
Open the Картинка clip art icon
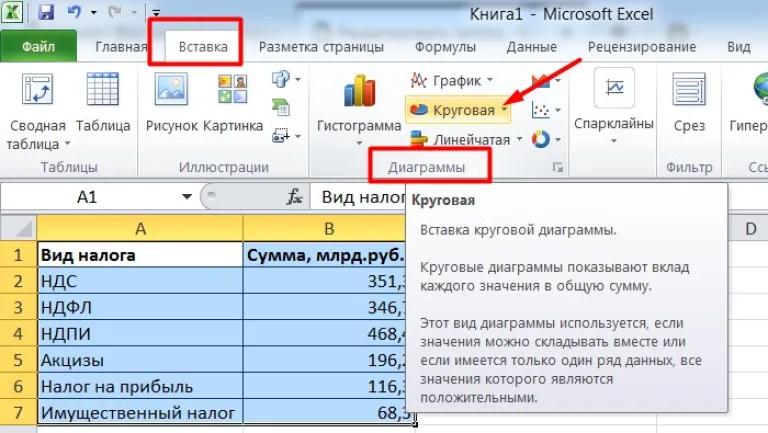(233, 89)
